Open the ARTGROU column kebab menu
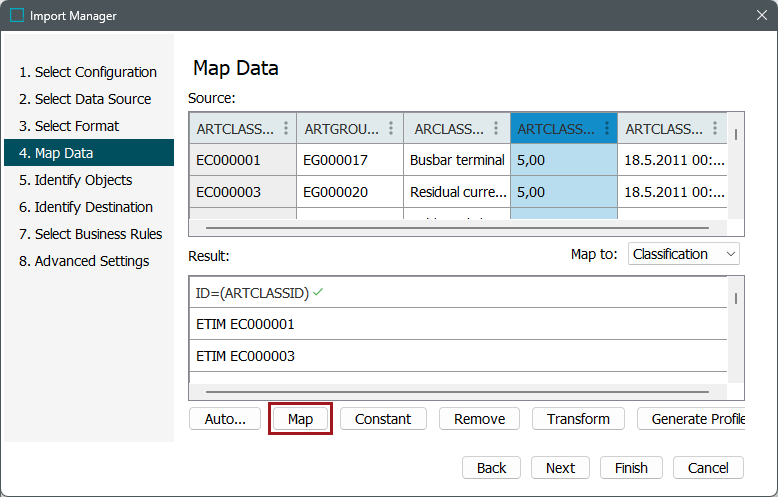Viewport: 778px width, 497px height. tap(393, 129)
